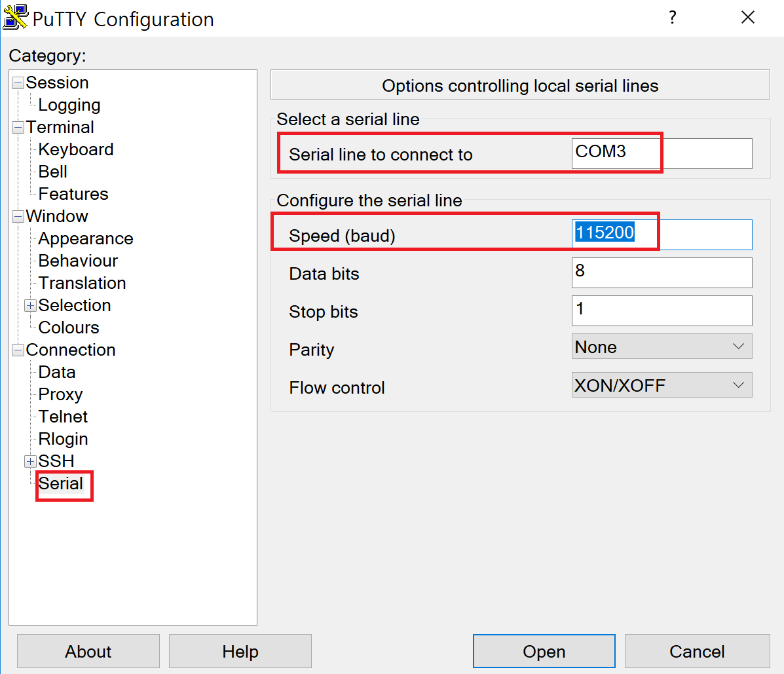Image resolution: width=784 pixels, height=674 pixels.
Task: Select the Proxy category
Action: click(x=60, y=394)
